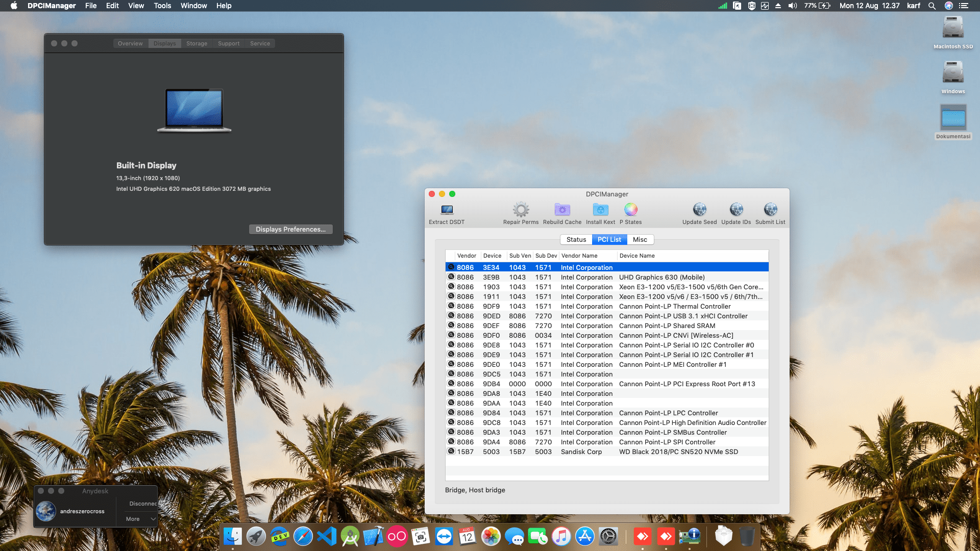
Task: Open iTunes from the Dock
Action: (x=561, y=536)
